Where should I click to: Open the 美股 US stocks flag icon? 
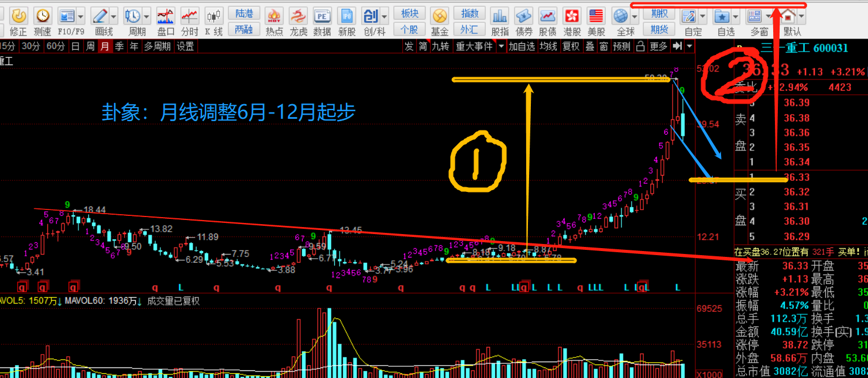596,16
